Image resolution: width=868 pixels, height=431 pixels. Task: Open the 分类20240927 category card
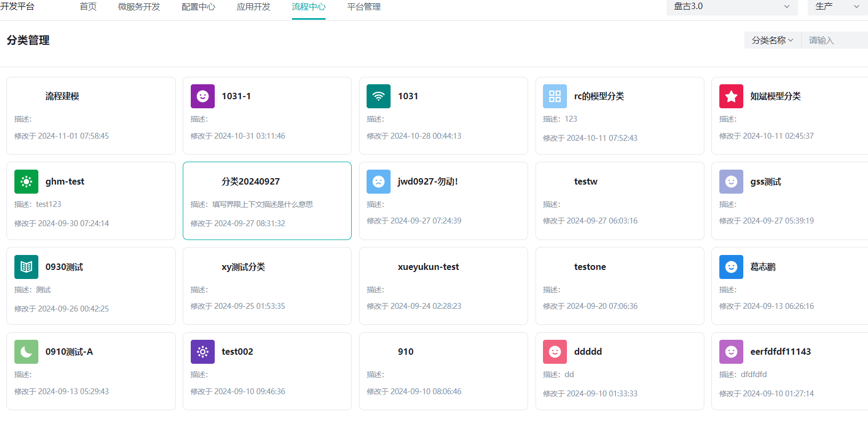[267, 201]
